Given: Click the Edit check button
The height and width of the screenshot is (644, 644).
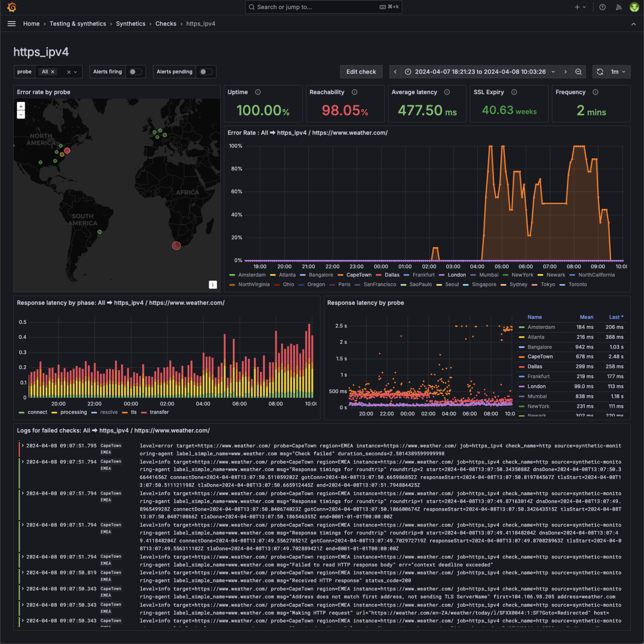Looking at the screenshot, I should tap(361, 72).
